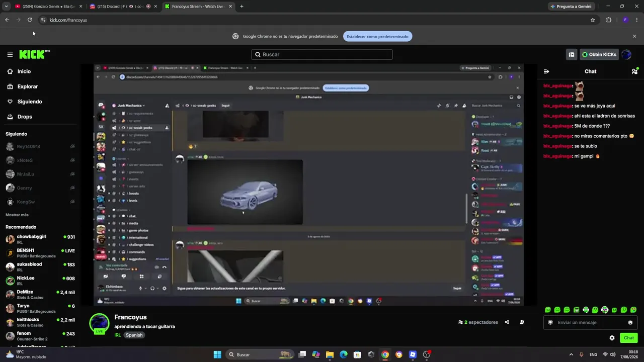Viewport: 644px width, 362px height.
Task: Open File Explorer from the taskbar
Action: click(x=330, y=354)
